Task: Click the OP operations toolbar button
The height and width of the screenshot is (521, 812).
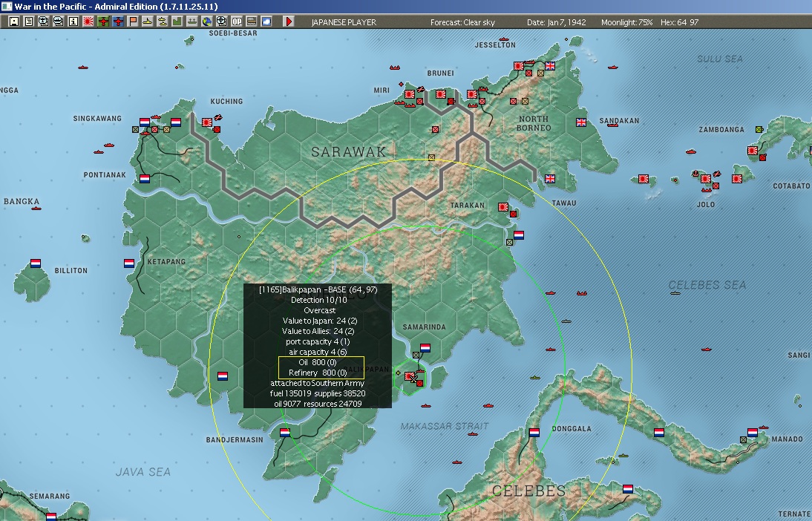Action: click(236, 22)
